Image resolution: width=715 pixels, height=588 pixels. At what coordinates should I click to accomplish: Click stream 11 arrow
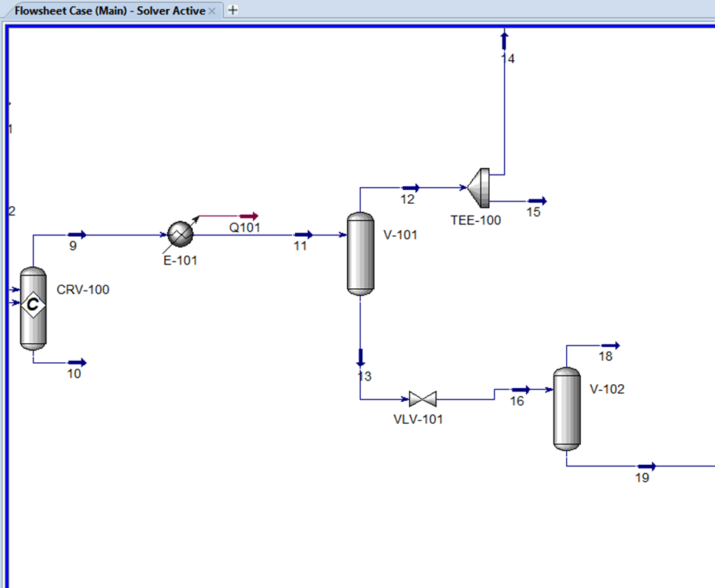tap(304, 235)
